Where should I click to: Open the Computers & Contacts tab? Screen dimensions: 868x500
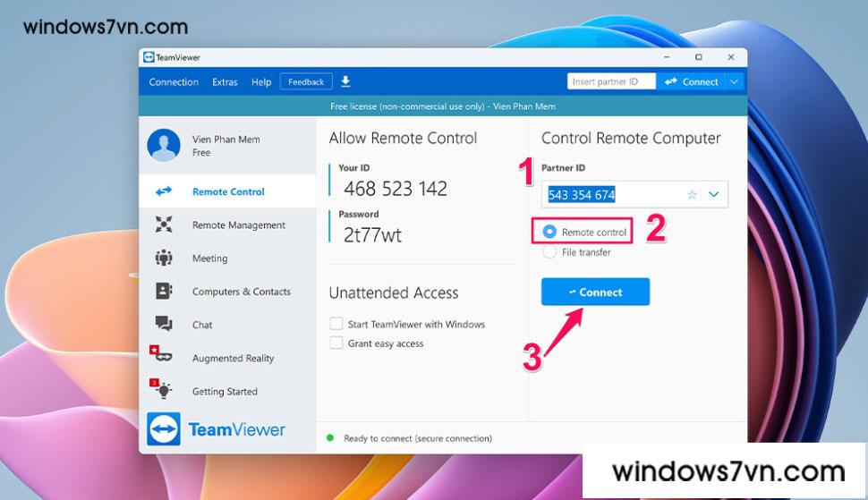227,291
